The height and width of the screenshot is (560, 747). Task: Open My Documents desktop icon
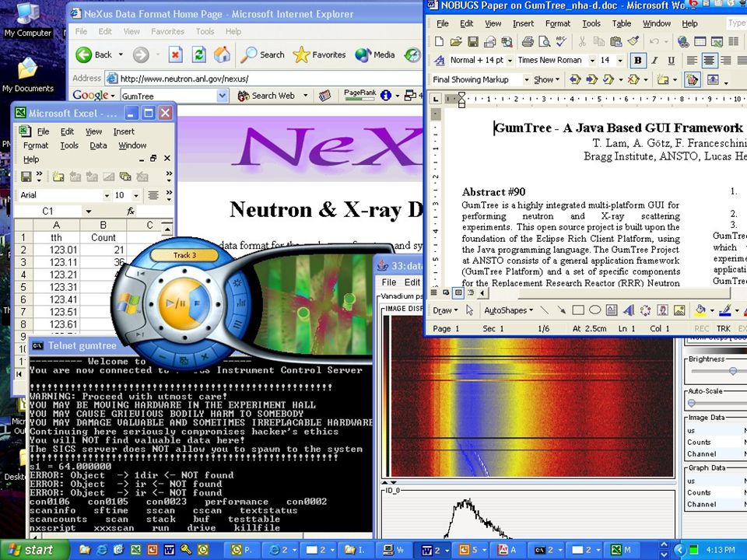pyautogui.click(x=28, y=75)
